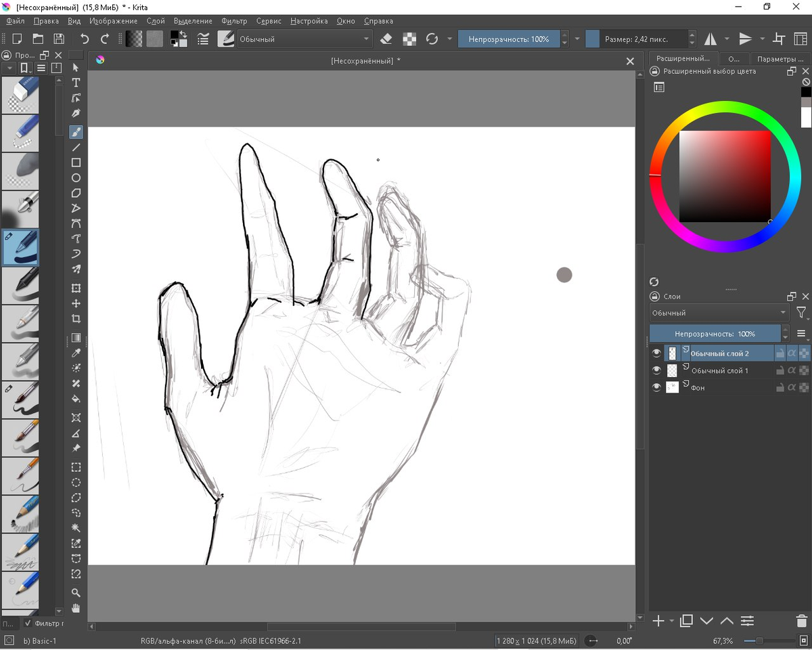812x650 pixels.
Task: Add a new layer with plus button
Action: (658, 621)
